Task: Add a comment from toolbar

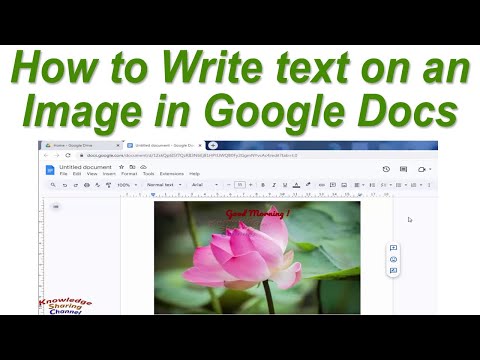Action: coord(333,185)
